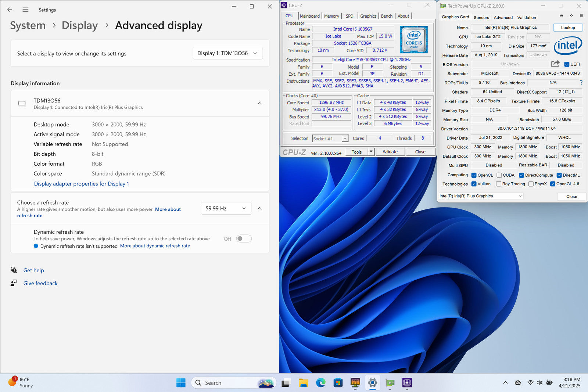The height and width of the screenshot is (392, 588).
Task: Open the Settings navigation hamburger menu
Action: pos(25,10)
